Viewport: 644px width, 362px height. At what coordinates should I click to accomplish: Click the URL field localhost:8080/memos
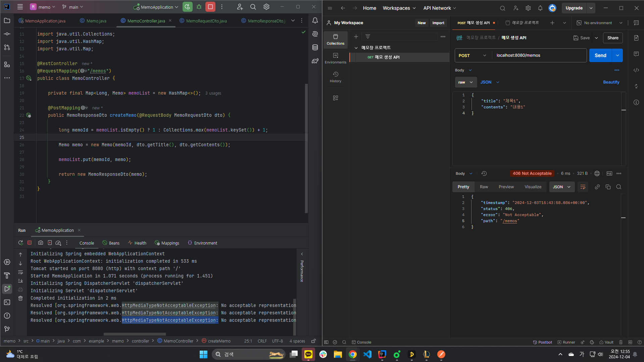point(539,55)
